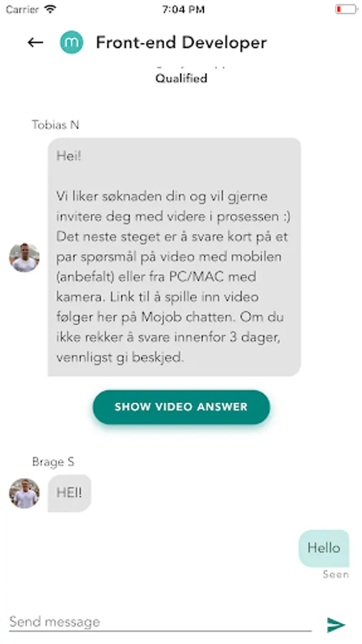
Task: Open Tobias N's profile picture
Action: (24, 258)
